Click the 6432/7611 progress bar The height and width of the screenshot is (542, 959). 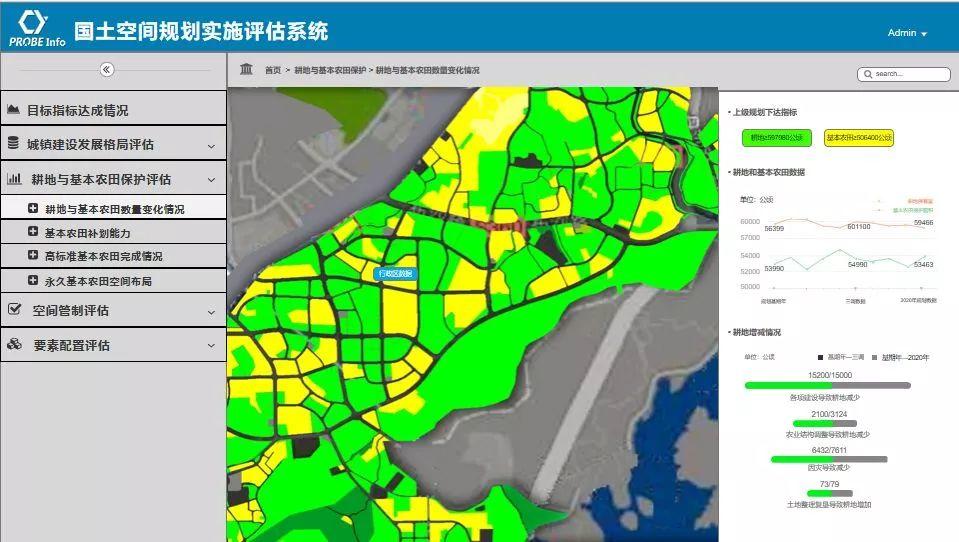coord(829,459)
